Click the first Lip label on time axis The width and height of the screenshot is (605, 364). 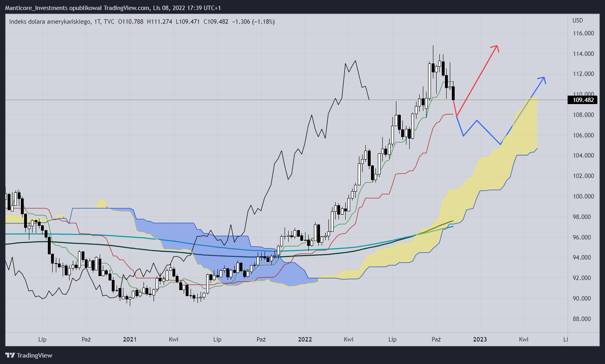pos(42,339)
